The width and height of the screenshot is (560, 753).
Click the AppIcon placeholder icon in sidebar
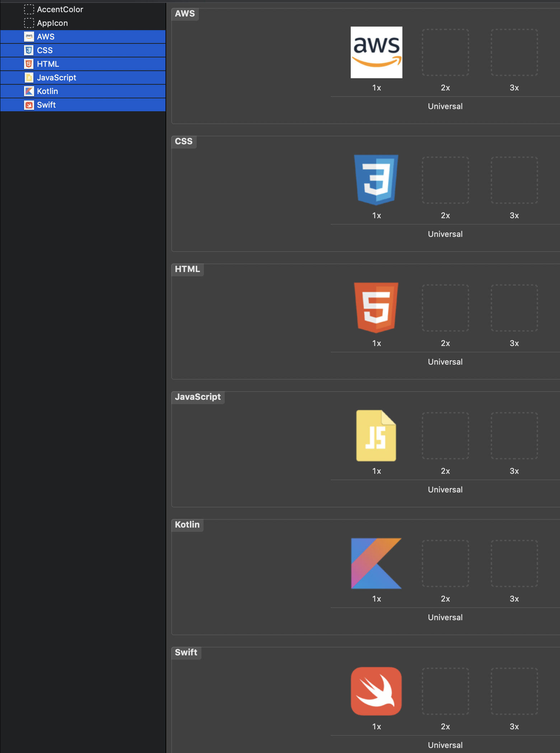pos(29,23)
